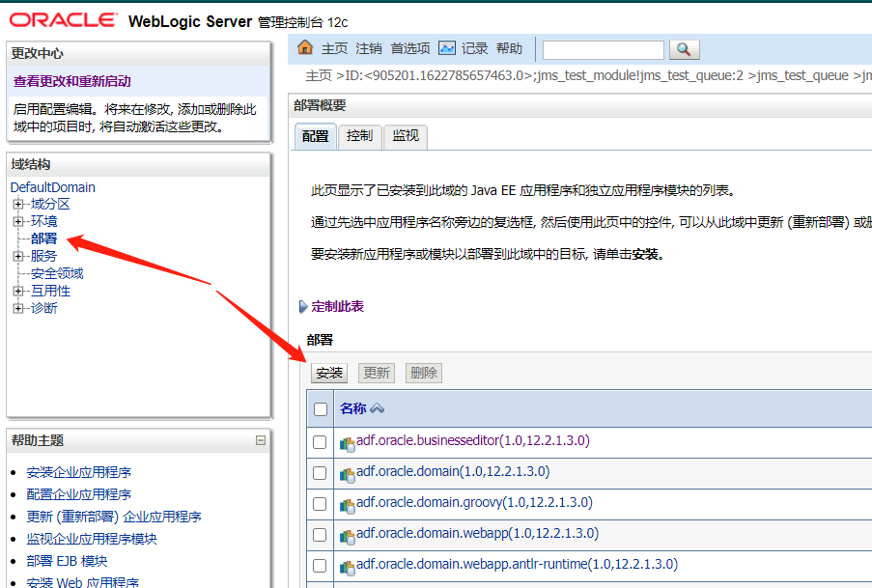Click the search input field

[603, 50]
